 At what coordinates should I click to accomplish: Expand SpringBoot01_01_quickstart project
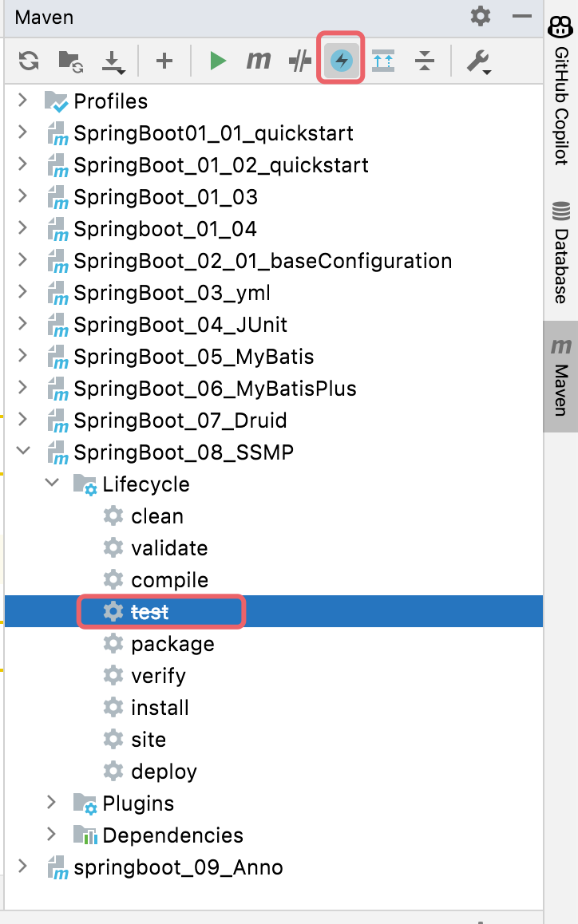tap(22, 132)
